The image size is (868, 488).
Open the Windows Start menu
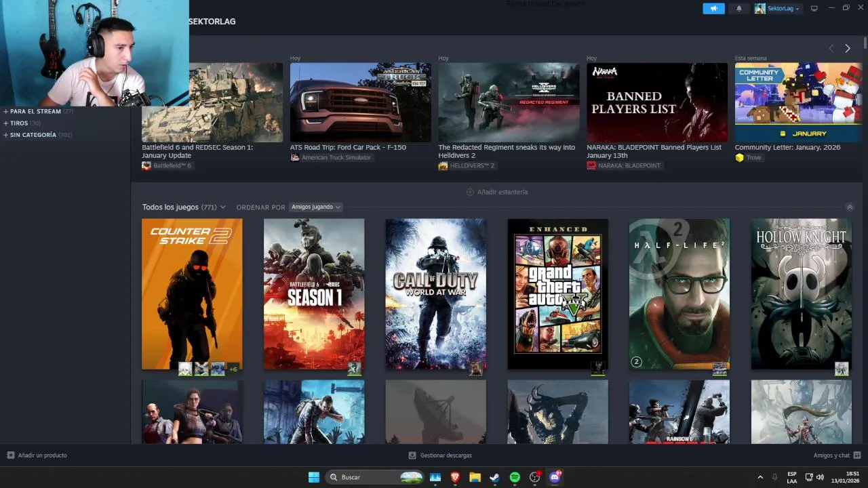[x=314, y=477]
